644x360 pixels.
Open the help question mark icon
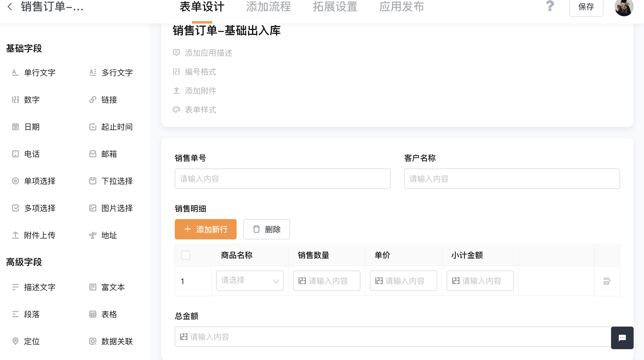[550, 6]
